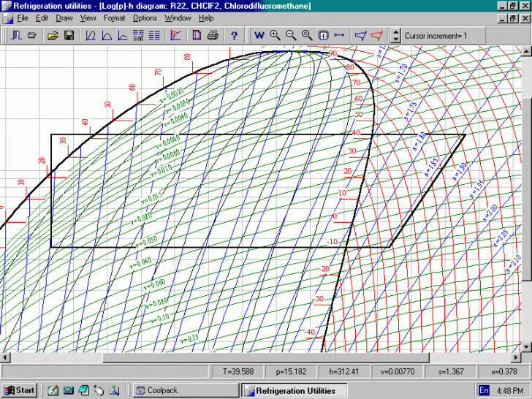Open the Edit menu
This screenshot has height=399, width=532.
42,18
